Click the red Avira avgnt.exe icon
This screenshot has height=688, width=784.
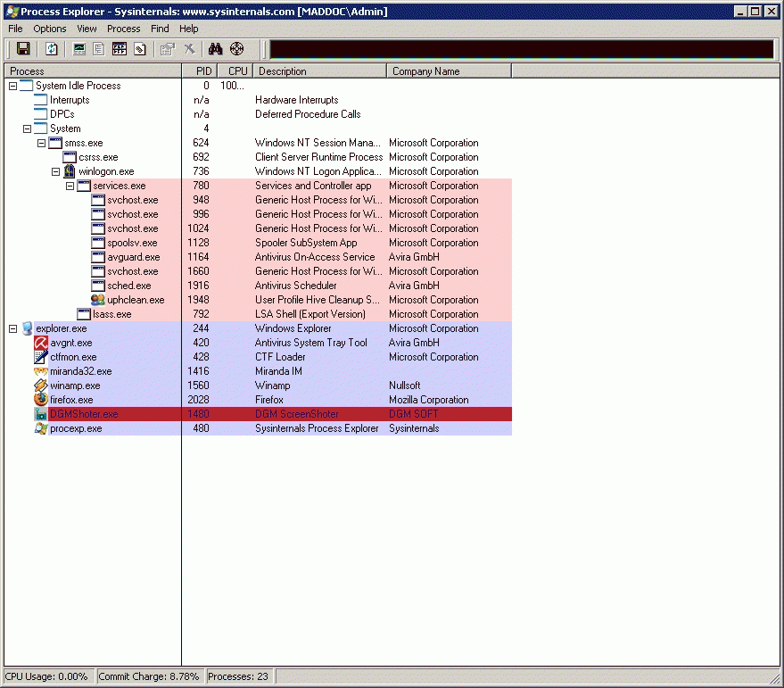tap(41, 343)
